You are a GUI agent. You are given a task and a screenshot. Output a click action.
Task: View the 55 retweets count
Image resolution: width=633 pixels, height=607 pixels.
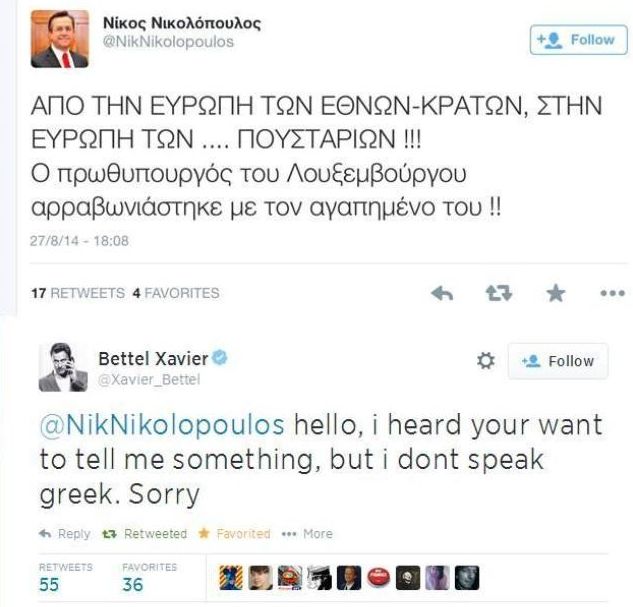(49, 585)
